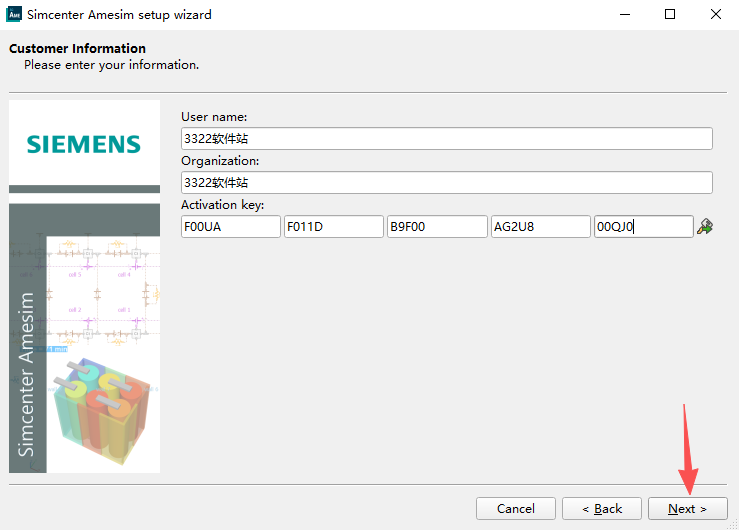This screenshot has width=739, height=530.
Task: Select the second activation key box F011D
Action: click(x=334, y=227)
